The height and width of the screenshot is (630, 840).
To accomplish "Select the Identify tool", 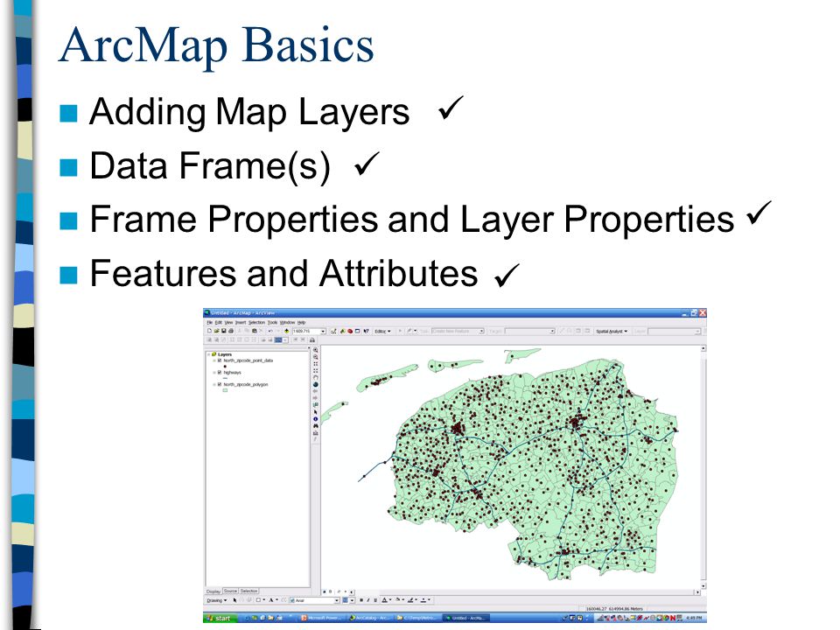I will (x=316, y=419).
